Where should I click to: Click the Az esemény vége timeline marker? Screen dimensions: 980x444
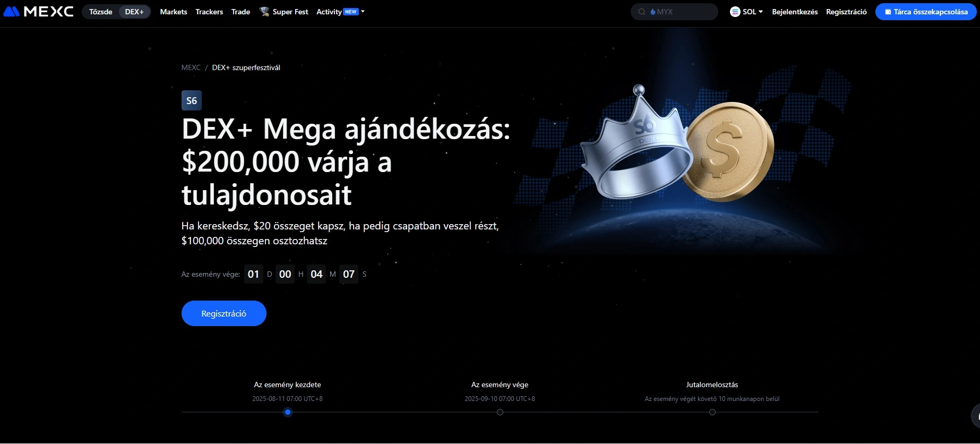click(x=500, y=412)
